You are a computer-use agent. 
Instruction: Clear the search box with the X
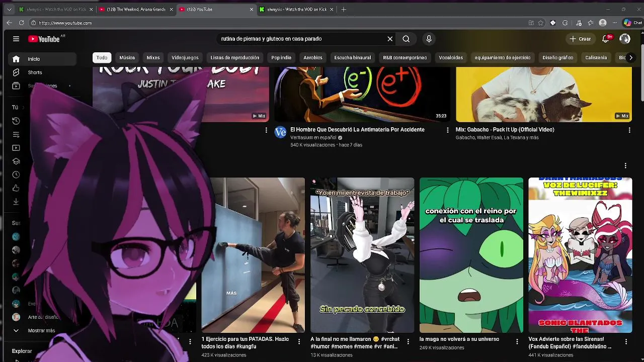pyautogui.click(x=390, y=39)
